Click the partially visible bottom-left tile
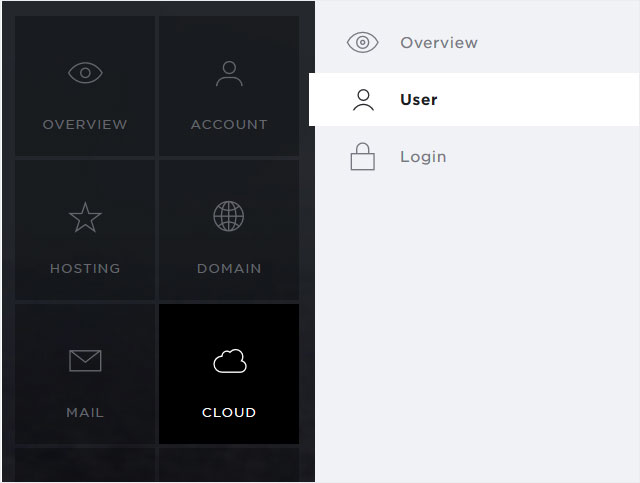 point(85,465)
